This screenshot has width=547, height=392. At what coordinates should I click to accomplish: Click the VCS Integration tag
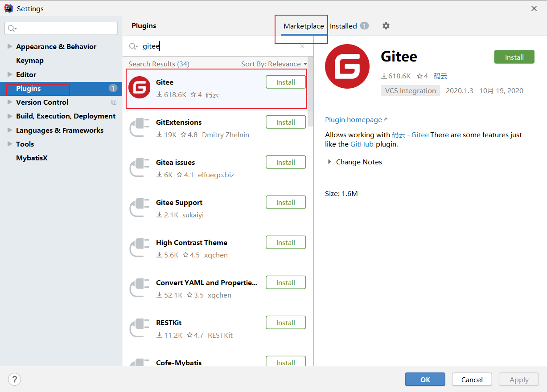[x=411, y=90]
